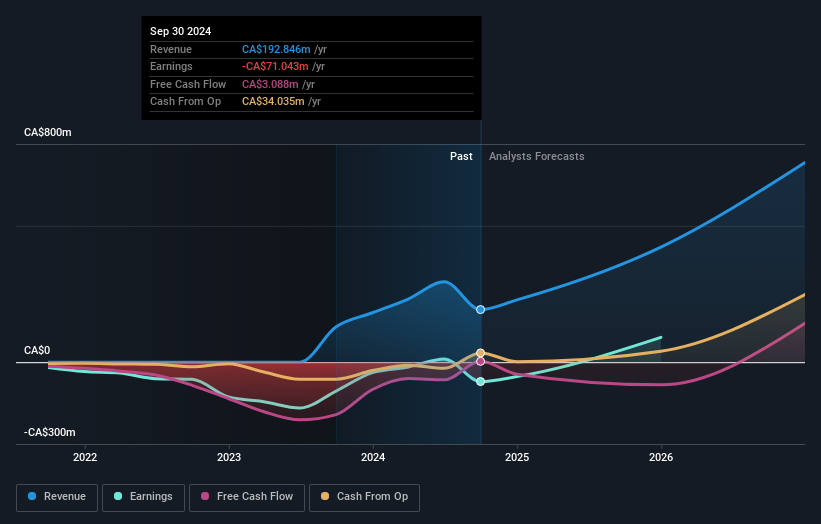Click the Past label on chart
This screenshot has height=524, width=821.
tap(461, 156)
